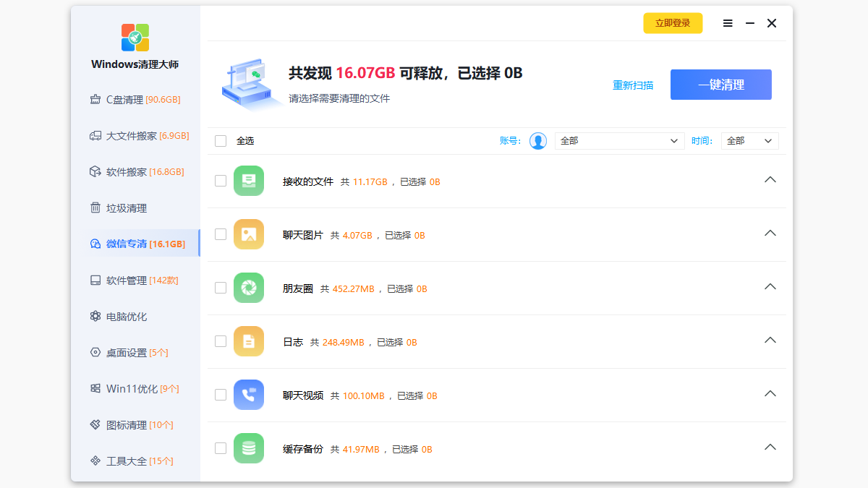Select Win11优化 in the sidebar
868x488 pixels.
coord(135,389)
